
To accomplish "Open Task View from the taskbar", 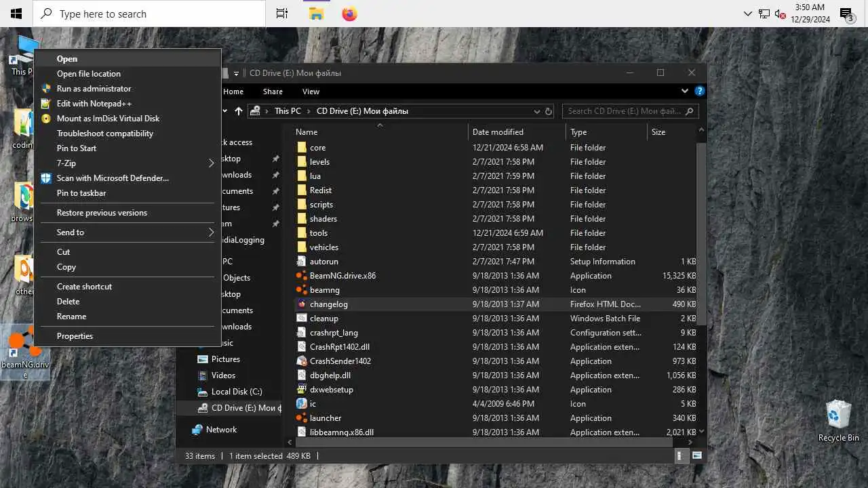I will 282,14.
